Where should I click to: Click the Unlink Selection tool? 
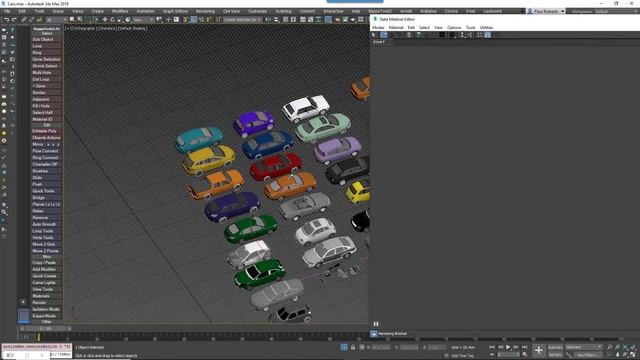click(31, 20)
